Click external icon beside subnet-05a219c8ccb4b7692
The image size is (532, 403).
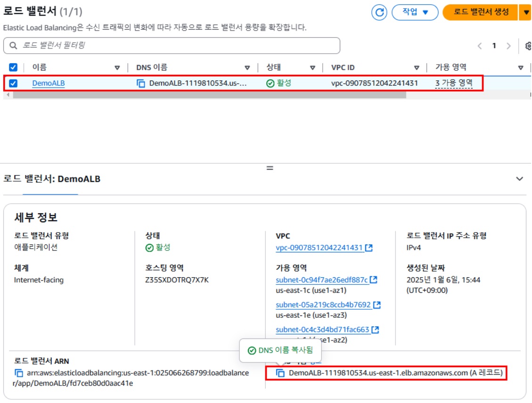click(x=377, y=305)
